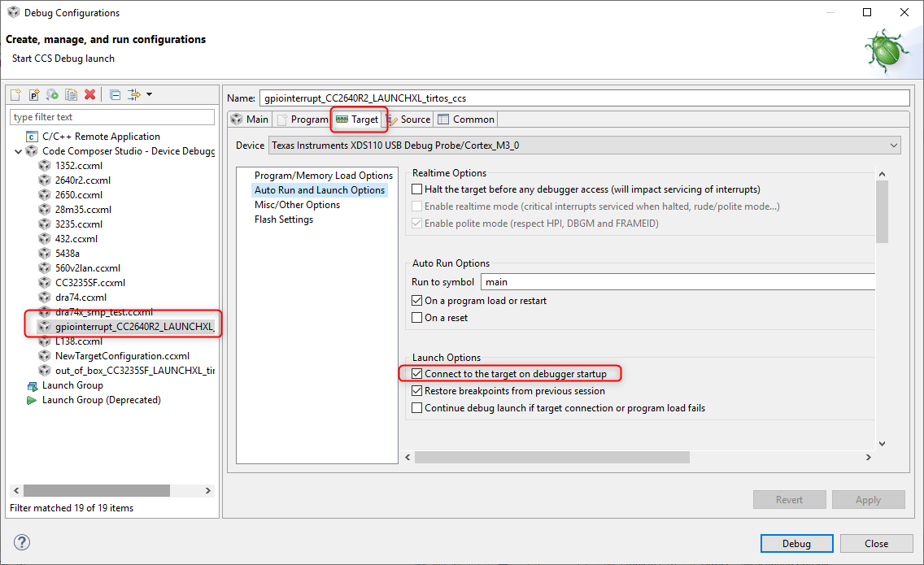Collapse all configurations in tree
Image resolution: width=924 pixels, height=565 pixels.
coord(115,95)
